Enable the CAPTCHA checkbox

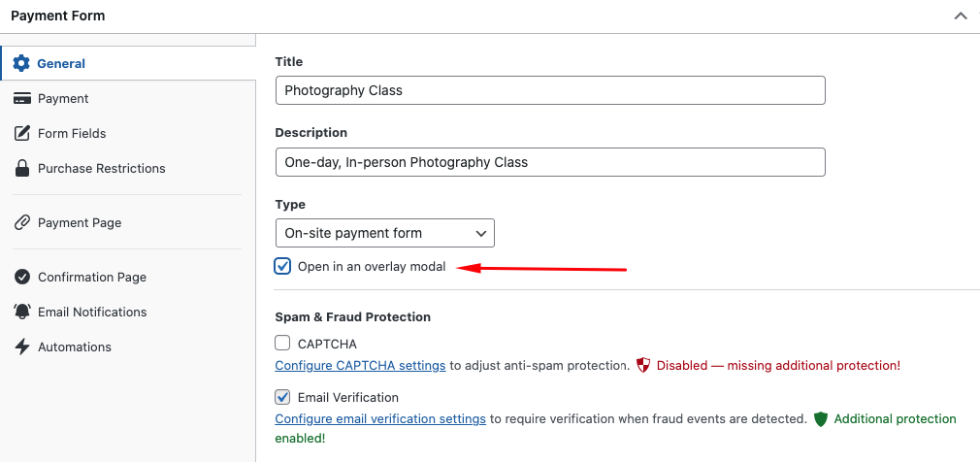(x=282, y=343)
